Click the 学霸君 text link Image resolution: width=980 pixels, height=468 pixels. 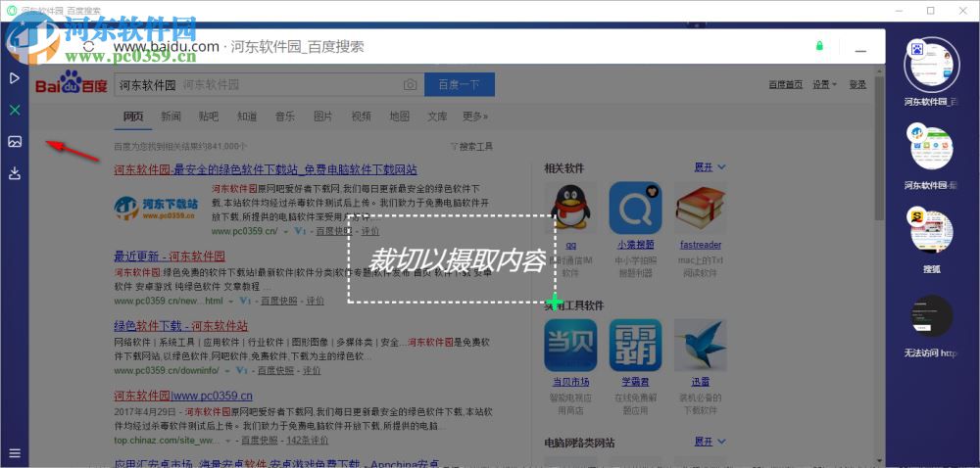[x=636, y=382]
